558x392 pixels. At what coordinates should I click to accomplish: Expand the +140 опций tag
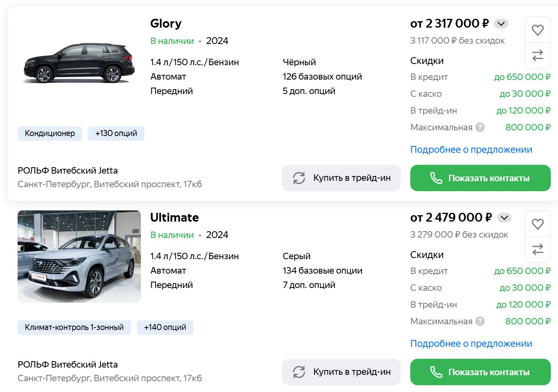coord(165,327)
